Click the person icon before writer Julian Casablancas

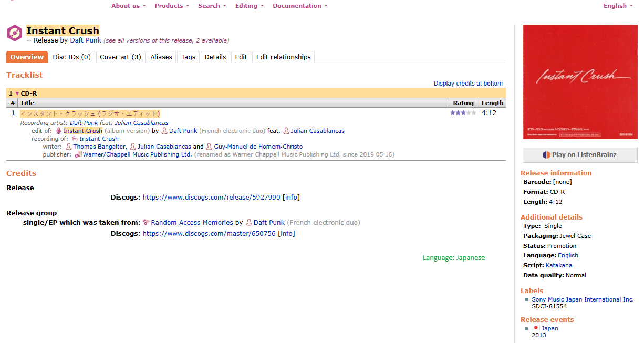(x=133, y=147)
